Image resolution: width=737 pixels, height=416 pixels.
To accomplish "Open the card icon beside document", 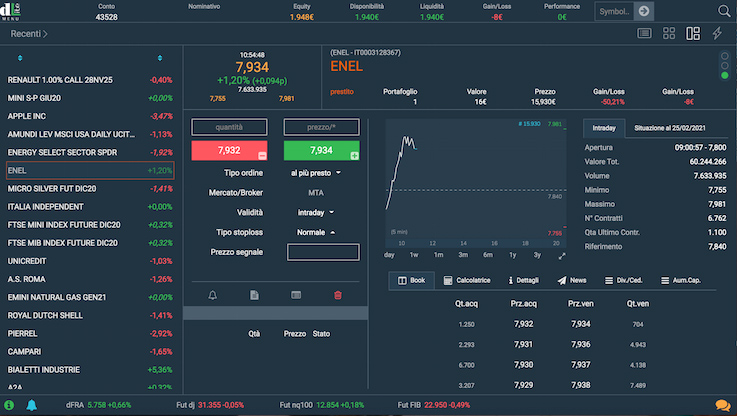I will pyautogui.click(x=296, y=295).
